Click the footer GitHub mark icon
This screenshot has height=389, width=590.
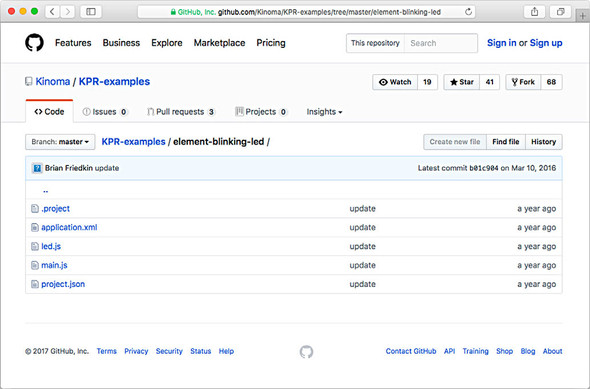coord(306,351)
